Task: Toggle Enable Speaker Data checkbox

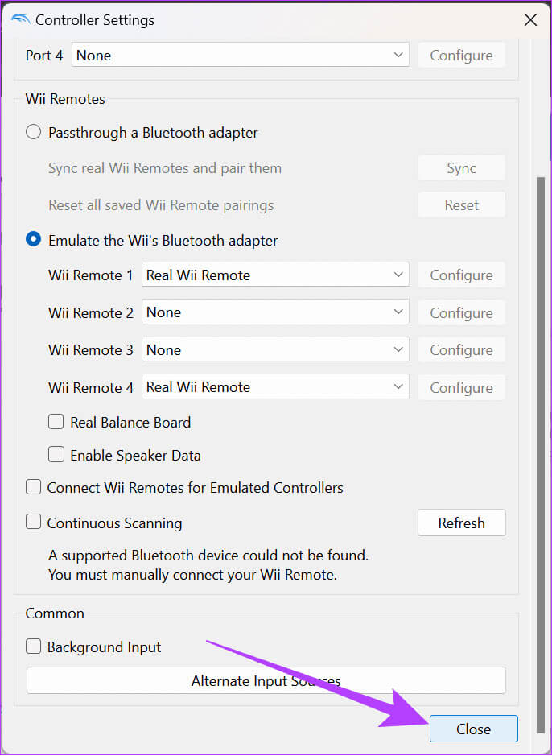Action: click(x=56, y=455)
